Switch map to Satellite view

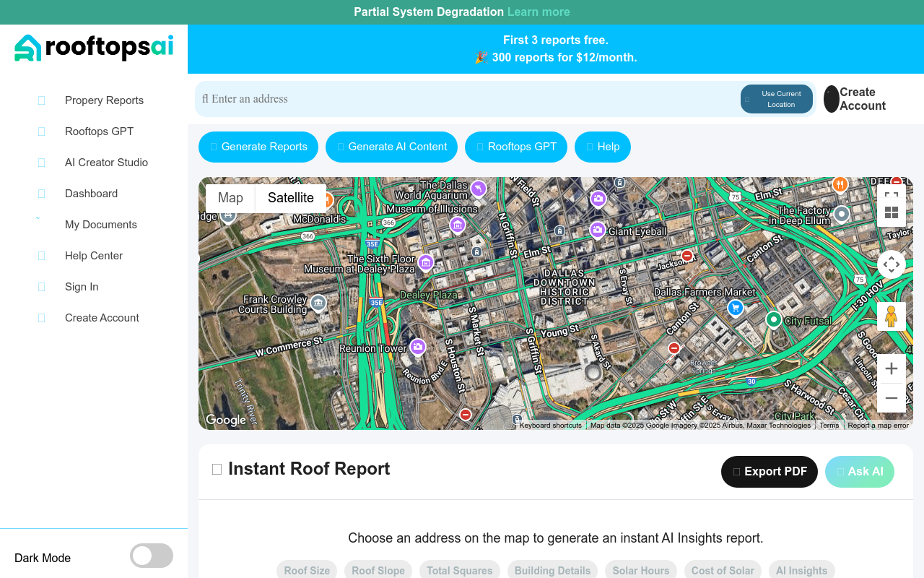tap(291, 198)
